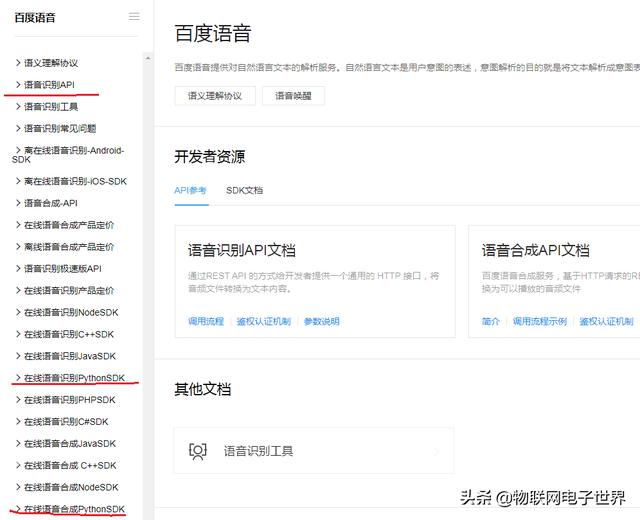Open 在线语音合成 C++SDK in the sidebar

point(70,465)
